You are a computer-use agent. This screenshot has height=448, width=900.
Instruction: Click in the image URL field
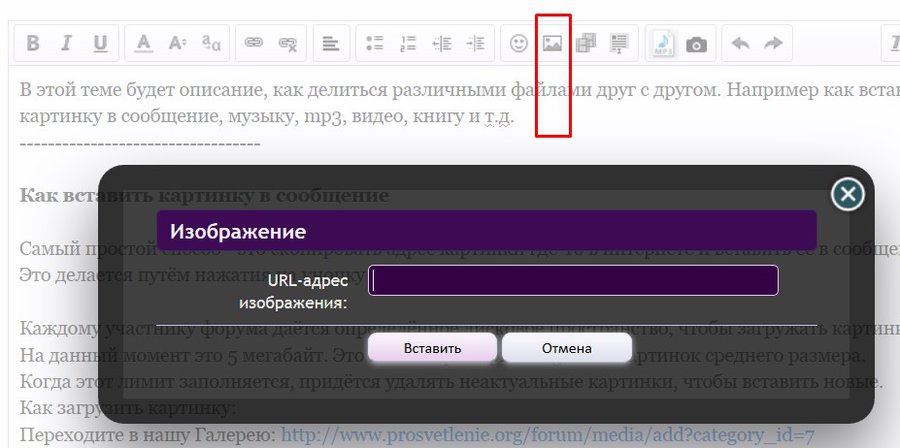573,281
